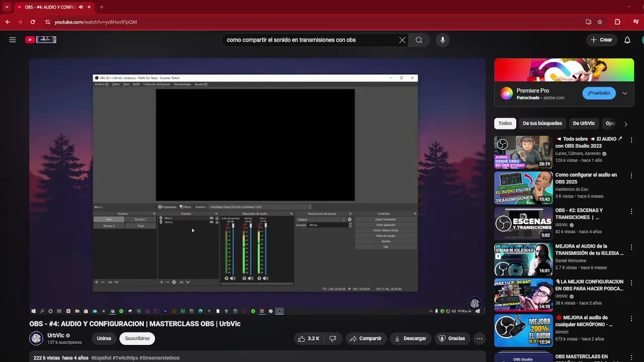644x362 pixels.
Task: Select the Todos filter chip
Action: (505, 123)
